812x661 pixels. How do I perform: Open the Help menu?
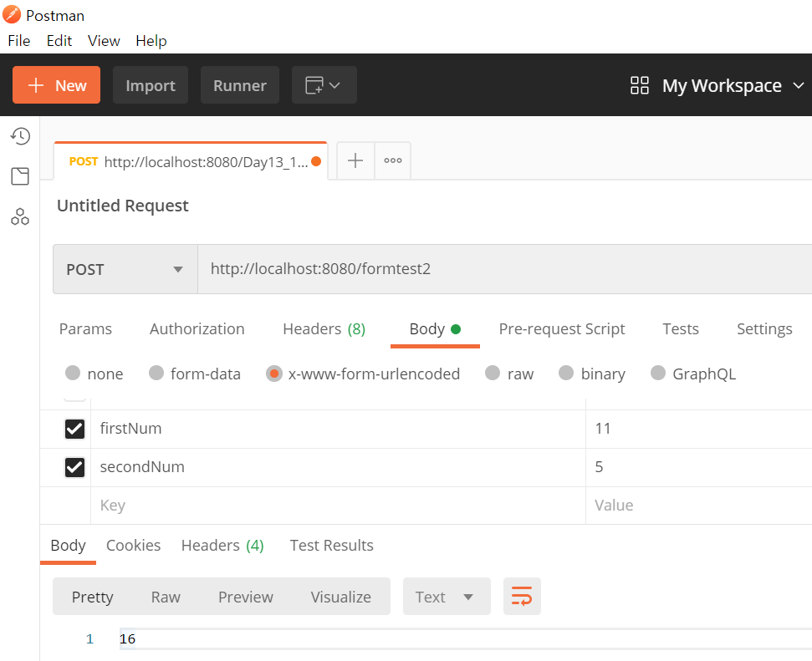(x=151, y=41)
